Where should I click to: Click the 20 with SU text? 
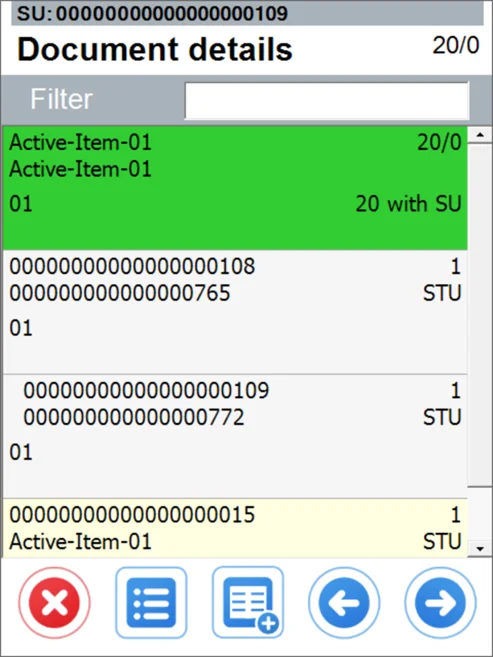(x=408, y=204)
